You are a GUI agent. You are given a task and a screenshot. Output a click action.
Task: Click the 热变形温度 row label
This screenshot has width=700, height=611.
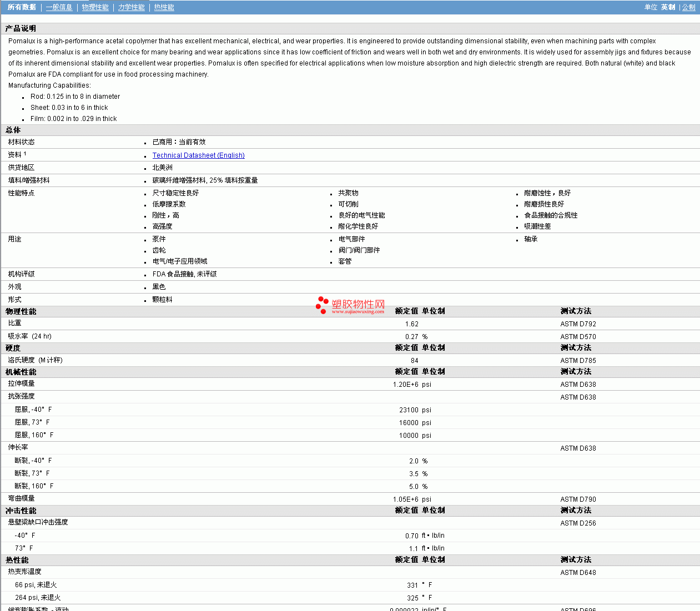(x=25, y=572)
